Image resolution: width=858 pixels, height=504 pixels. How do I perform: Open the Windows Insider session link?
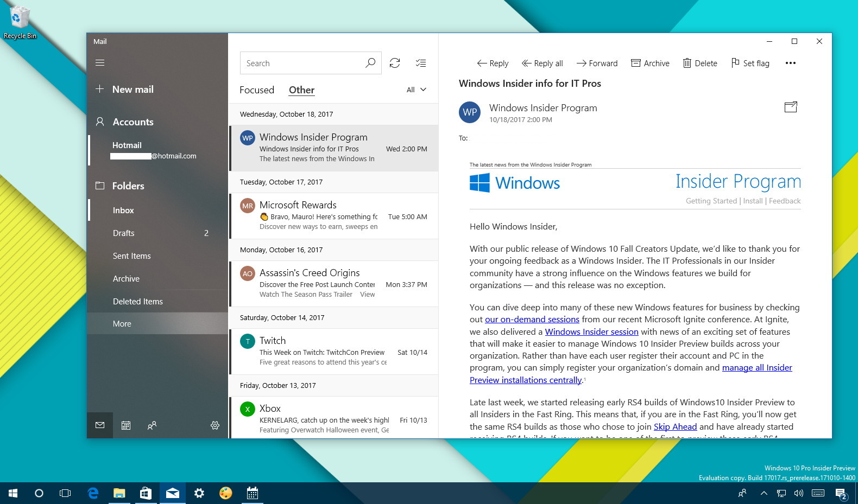(x=591, y=332)
